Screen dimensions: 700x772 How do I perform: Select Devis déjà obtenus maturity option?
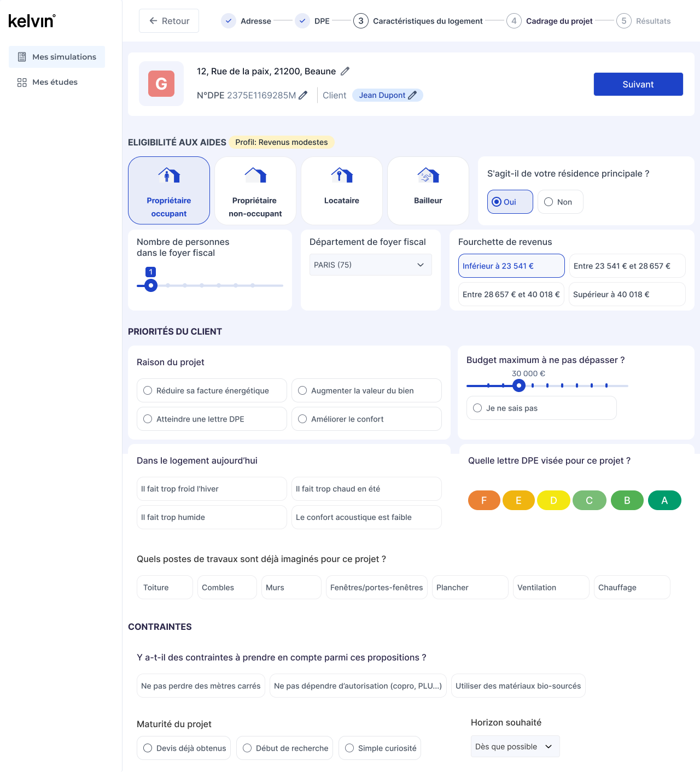click(x=184, y=748)
